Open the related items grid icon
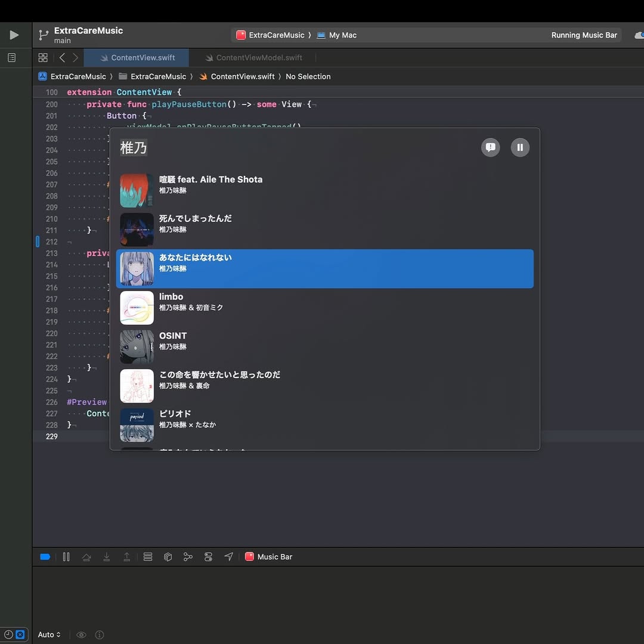Viewport: 644px width, 644px height. click(x=43, y=57)
